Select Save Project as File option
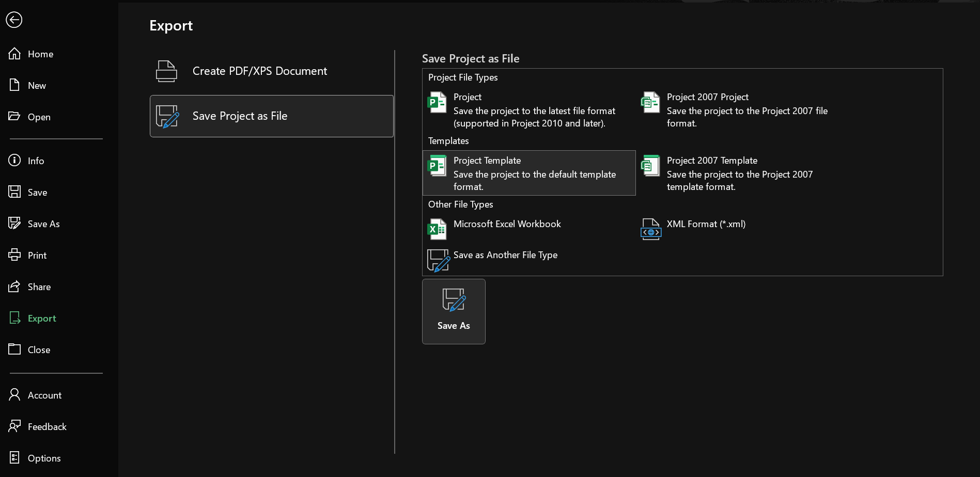The height and width of the screenshot is (477, 980). (x=272, y=116)
